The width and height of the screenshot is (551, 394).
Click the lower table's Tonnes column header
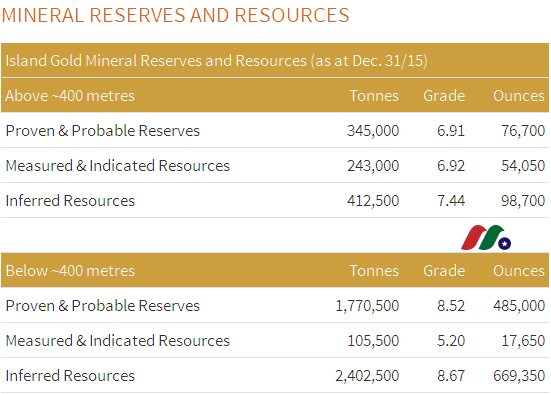tap(374, 271)
